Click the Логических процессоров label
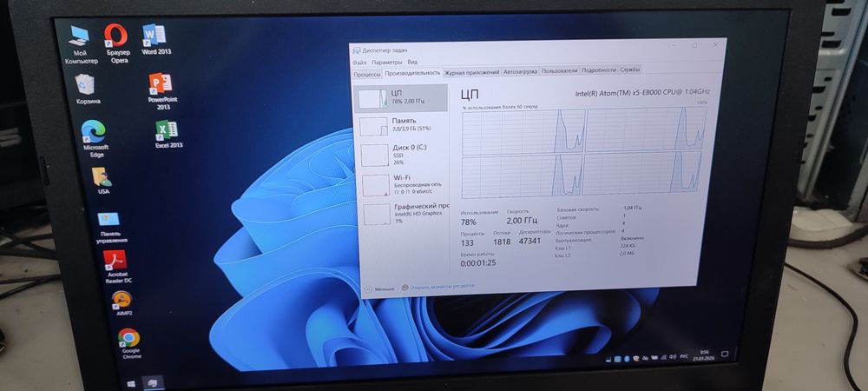 (586, 232)
